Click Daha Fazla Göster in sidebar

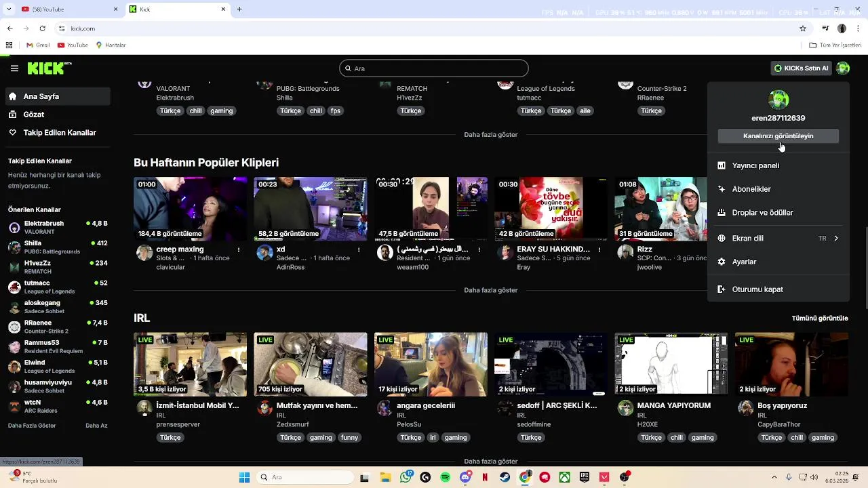pyautogui.click(x=32, y=426)
